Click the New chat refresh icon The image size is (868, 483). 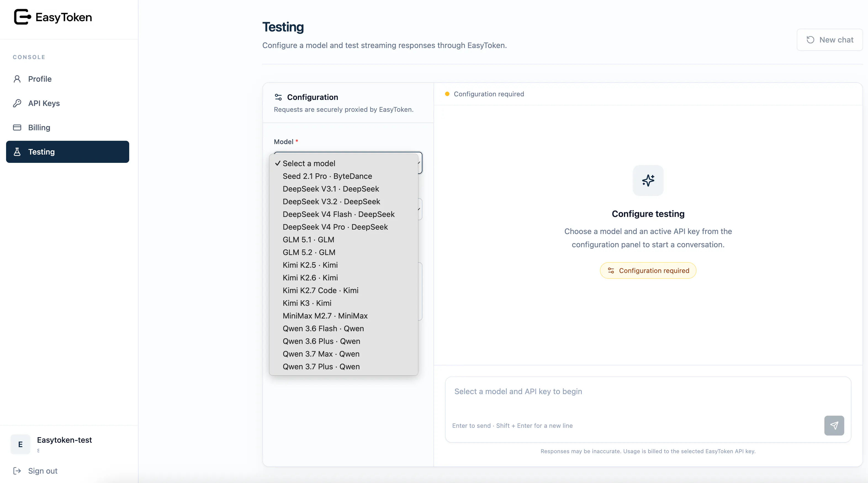(x=810, y=40)
